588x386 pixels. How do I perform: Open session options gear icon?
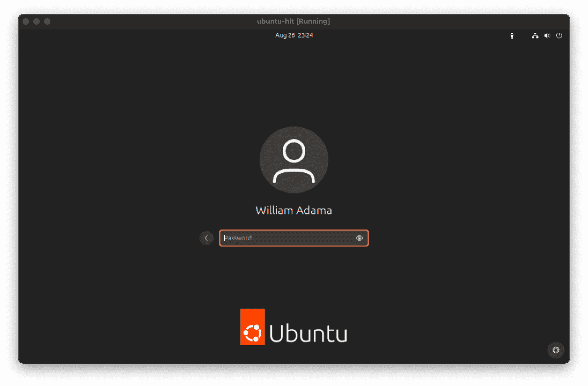(x=556, y=350)
